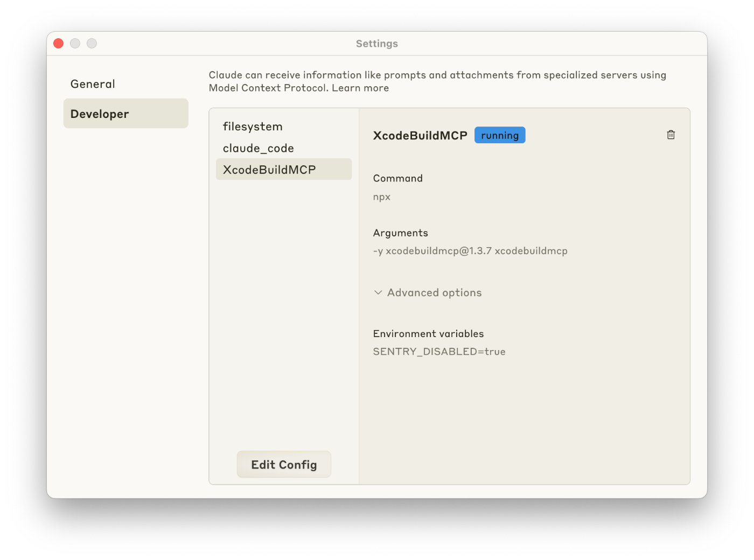Click the Arguments label
Image resolution: width=754 pixels, height=560 pixels.
pos(401,233)
